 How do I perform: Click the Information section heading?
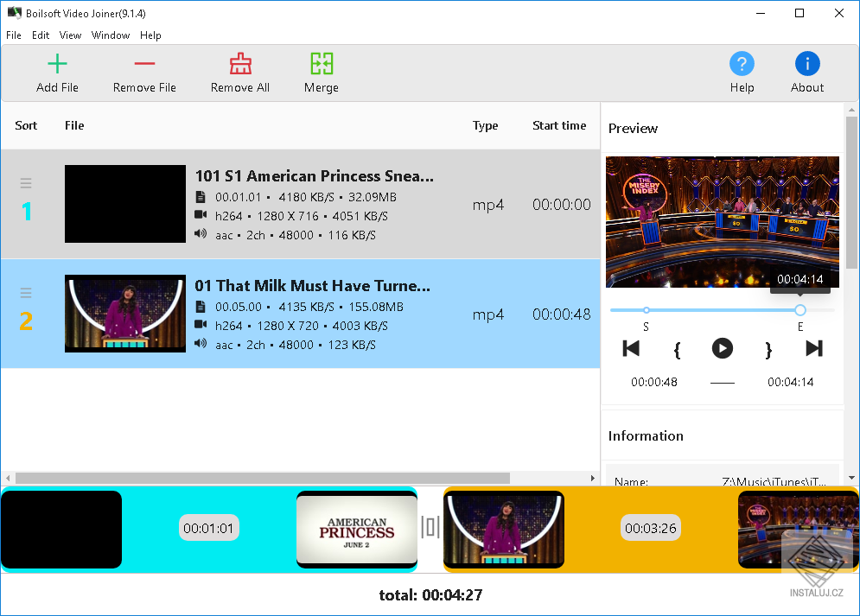tap(646, 435)
